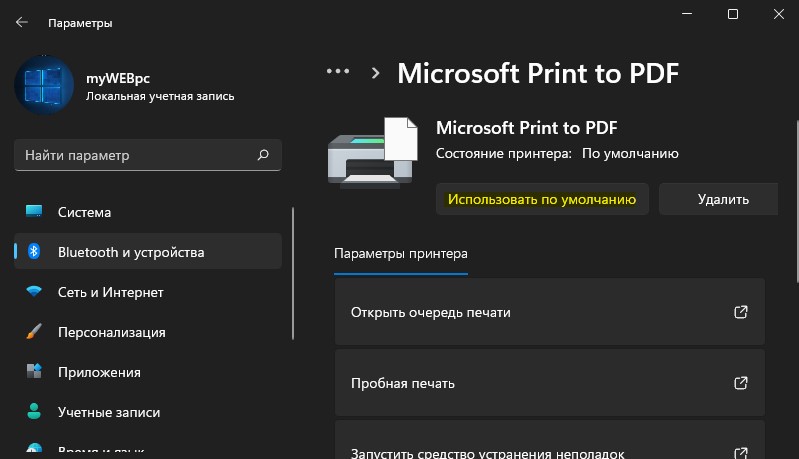Screen dimensions: 799x459
Task: Click the search magnifier icon
Action: [x=263, y=155]
